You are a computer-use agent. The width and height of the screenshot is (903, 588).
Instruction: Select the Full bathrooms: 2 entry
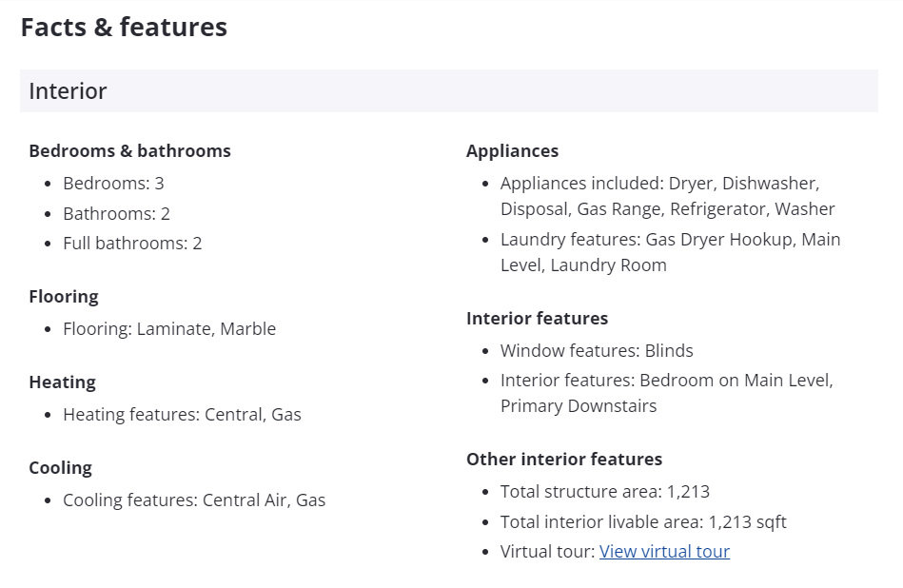tap(132, 243)
